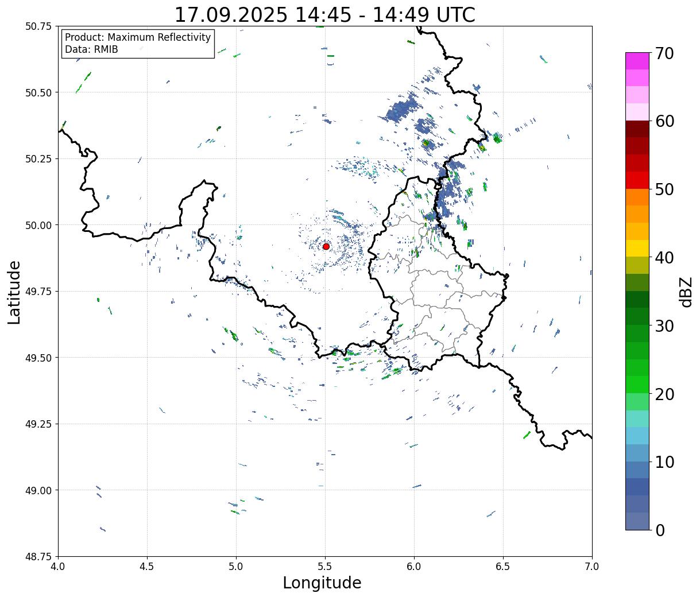Viewport: 700px width, 597px height.
Task: Pick the magenta 70 dBZ color band
Action: (x=637, y=61)
